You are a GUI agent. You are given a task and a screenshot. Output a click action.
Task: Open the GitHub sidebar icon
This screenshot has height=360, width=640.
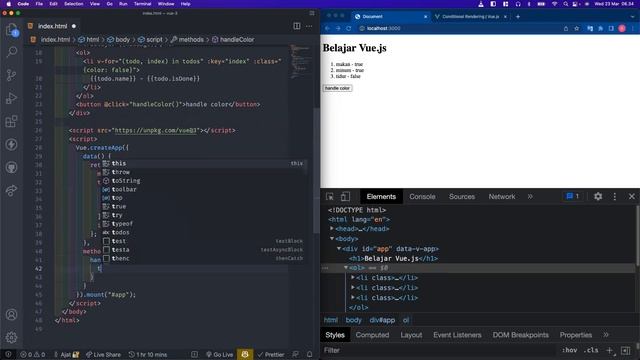(x=12, y=167)
